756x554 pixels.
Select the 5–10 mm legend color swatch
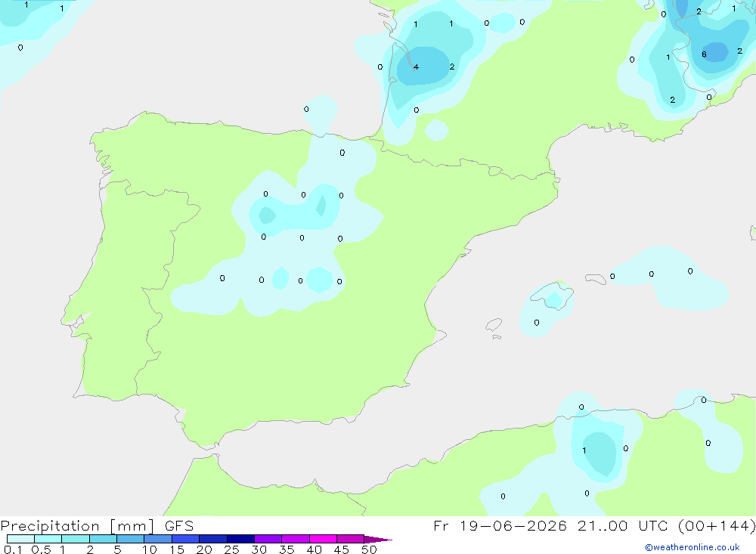tap(130, 539)
